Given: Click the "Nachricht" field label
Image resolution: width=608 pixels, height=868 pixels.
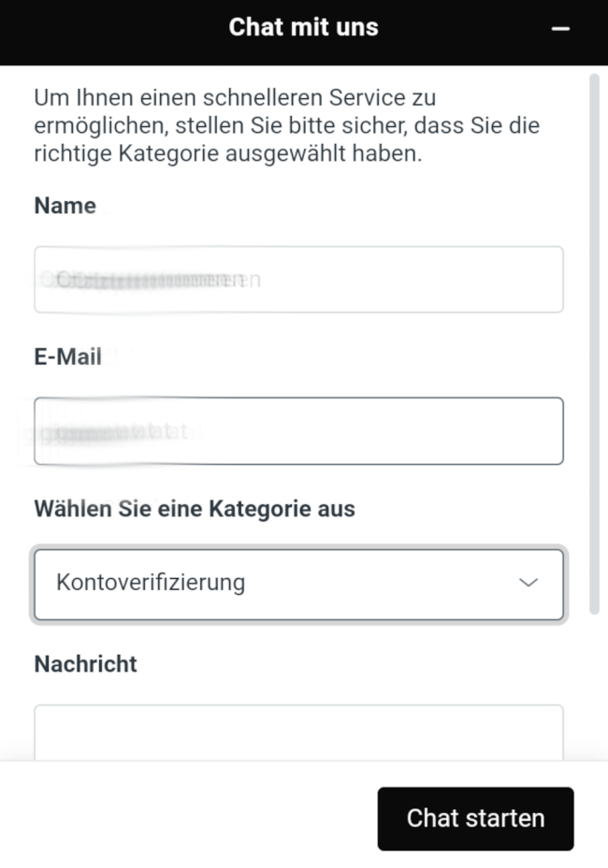Looking at the screenshot, I should pyautogui.click(x=85, y=664).
